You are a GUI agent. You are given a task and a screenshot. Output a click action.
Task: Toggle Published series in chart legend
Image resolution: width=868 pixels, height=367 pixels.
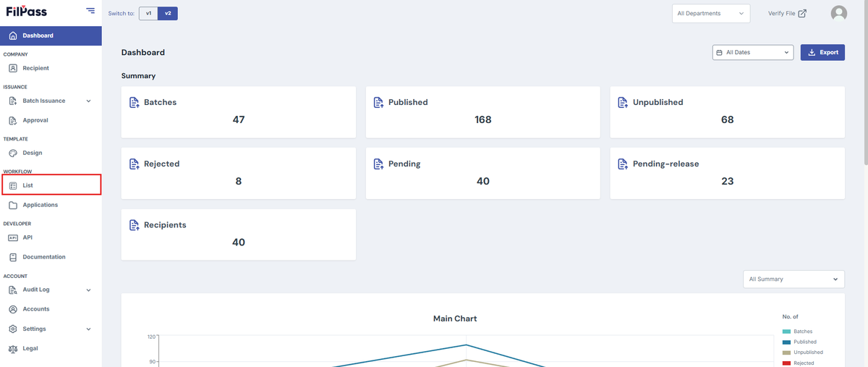(800, 342)
